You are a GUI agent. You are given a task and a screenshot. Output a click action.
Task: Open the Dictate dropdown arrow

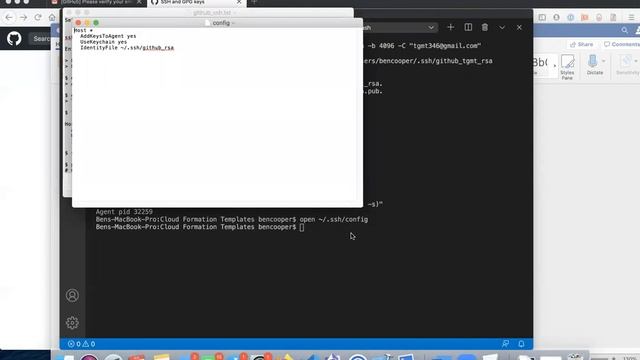[604, 62]
